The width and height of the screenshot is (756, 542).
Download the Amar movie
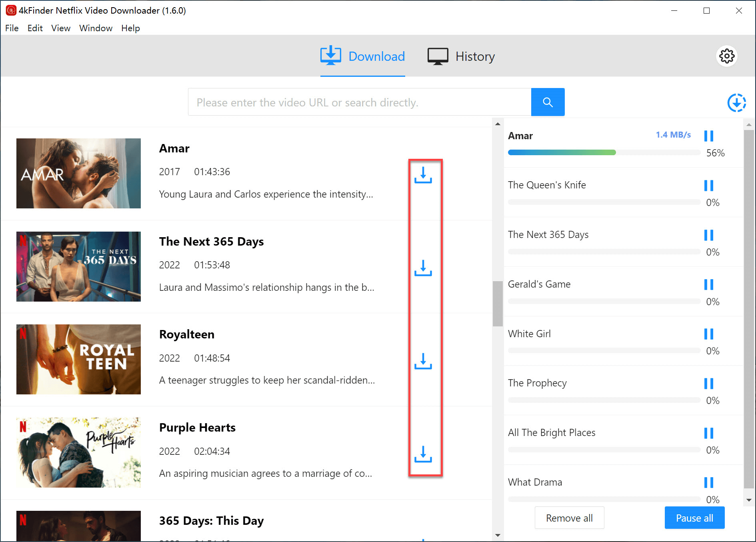[x=423, y=175]
